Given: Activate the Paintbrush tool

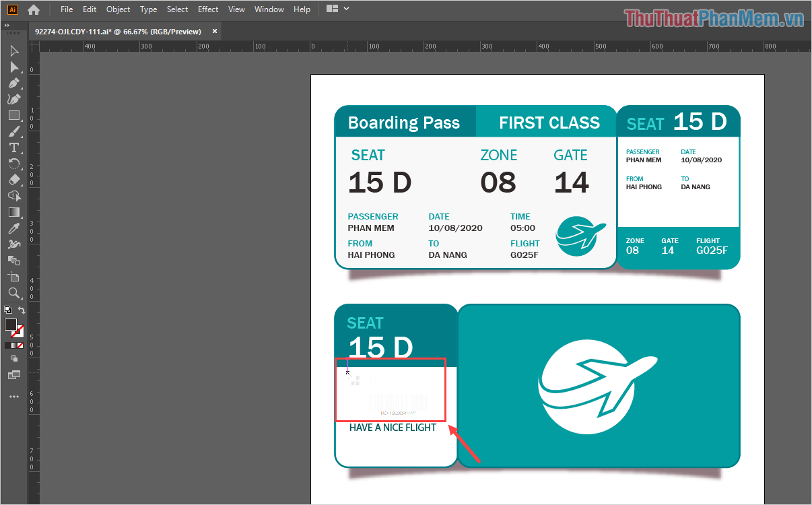Looking at the screenshot, I should click(x=14, y=131).
